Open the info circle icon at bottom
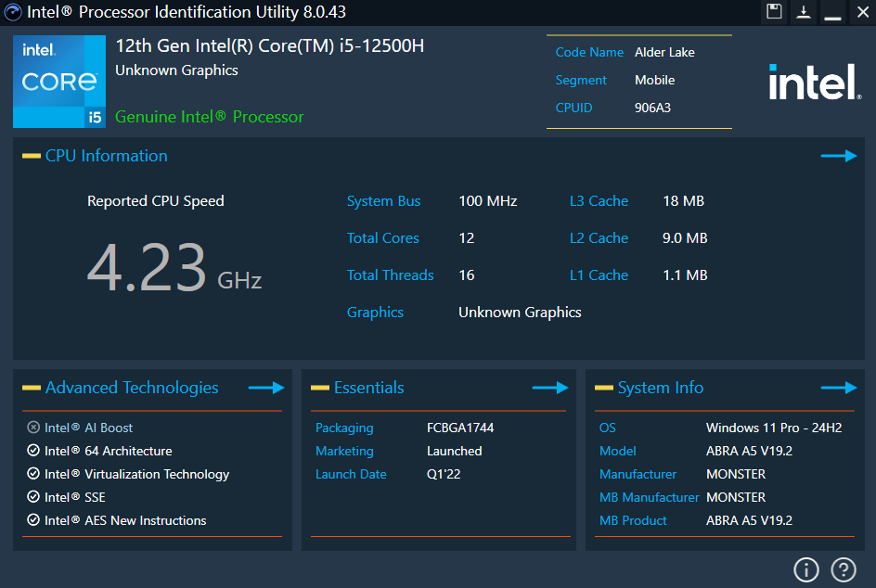The height and width of the screenshot is (588, 876). point(806,569)
